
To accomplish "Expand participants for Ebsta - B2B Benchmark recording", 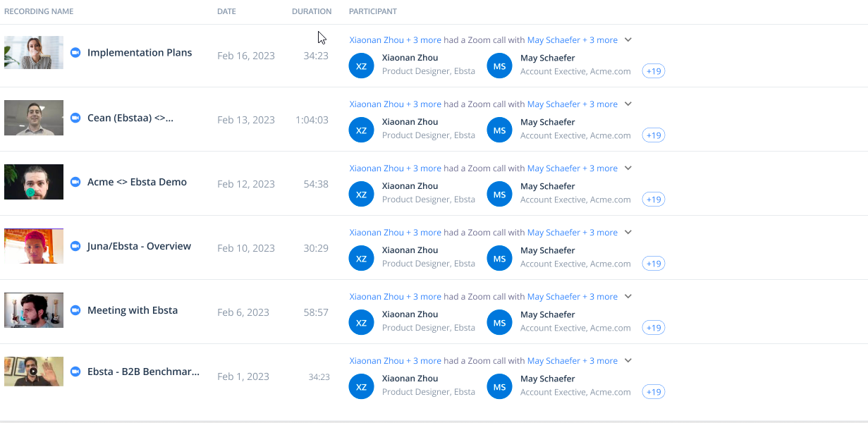I will coord(628,361).
